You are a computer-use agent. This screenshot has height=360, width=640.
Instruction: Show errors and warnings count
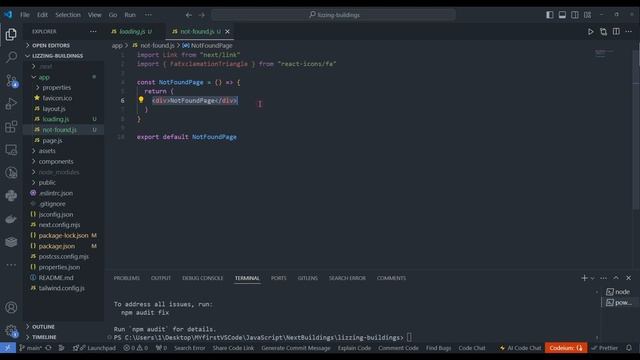(x=136, y=348)
